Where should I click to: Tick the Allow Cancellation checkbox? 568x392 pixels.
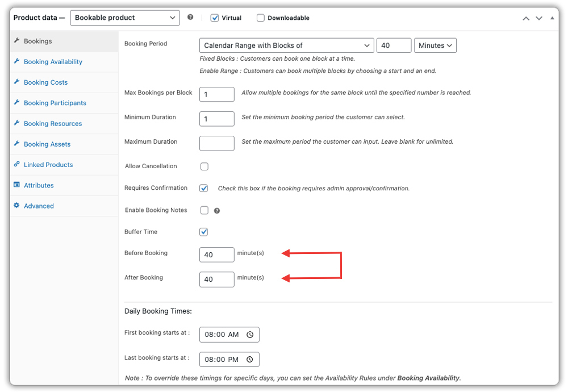point(204,166)
